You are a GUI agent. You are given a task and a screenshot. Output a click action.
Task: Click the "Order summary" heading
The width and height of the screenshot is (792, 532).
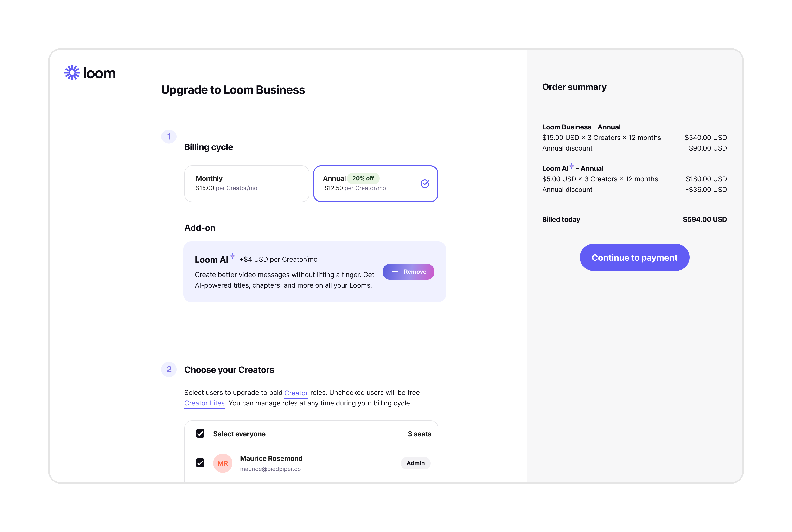[574, 87]
